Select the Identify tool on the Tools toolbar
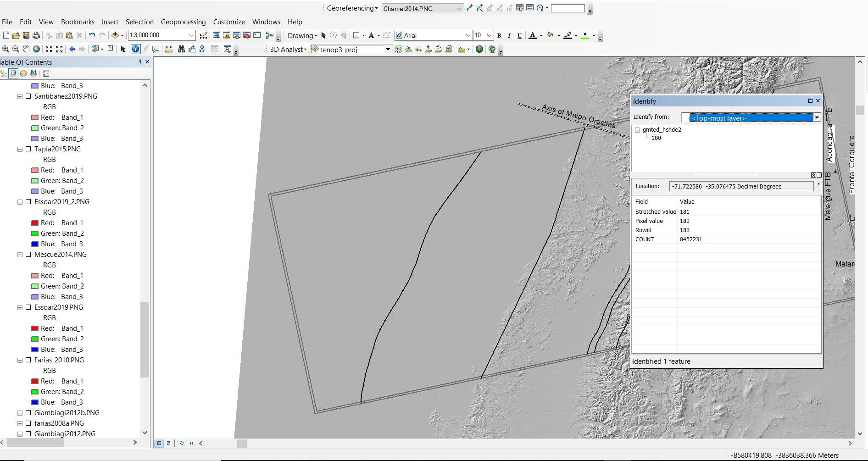 (135, 49)
